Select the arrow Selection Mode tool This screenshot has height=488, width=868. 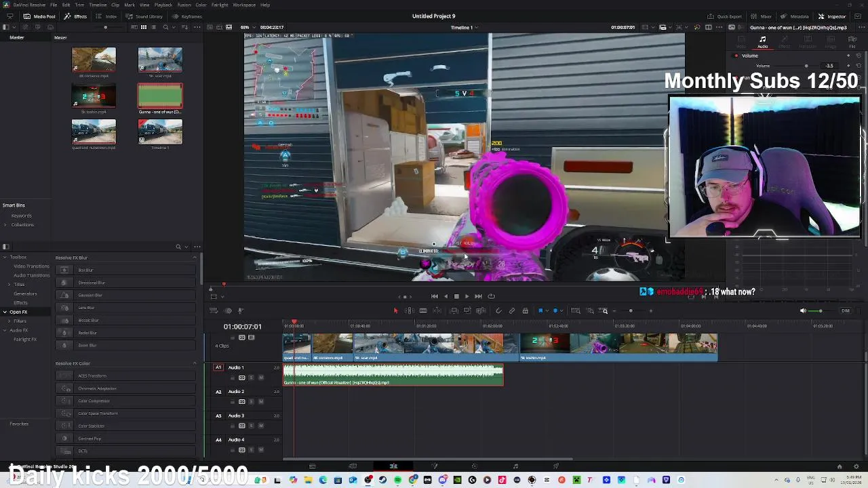tap(395, 311)
